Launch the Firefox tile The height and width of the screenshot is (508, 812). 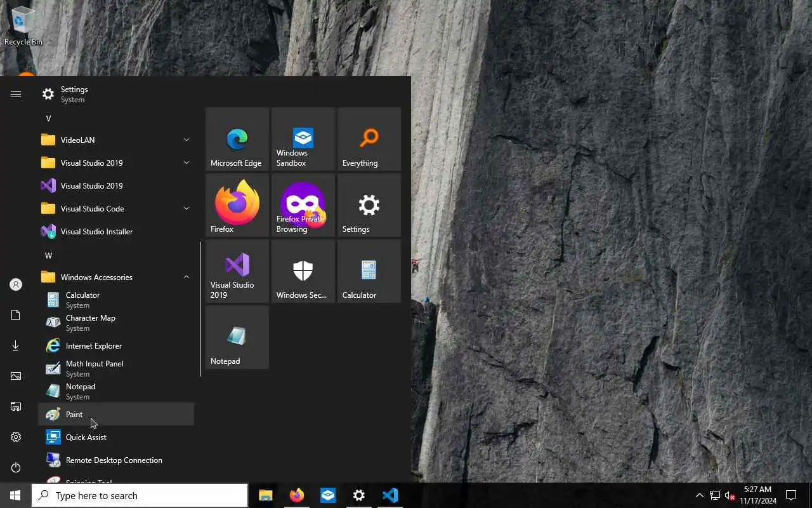(237, 205)
